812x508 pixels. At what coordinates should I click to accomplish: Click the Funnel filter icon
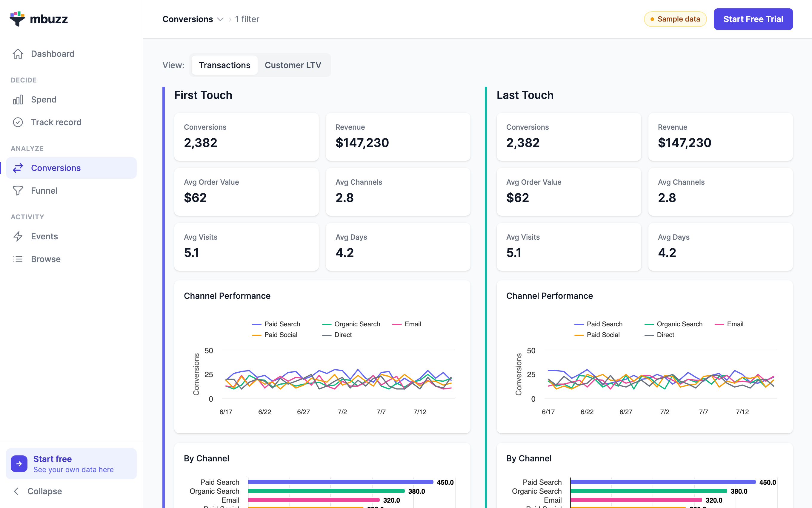point(18,191)
